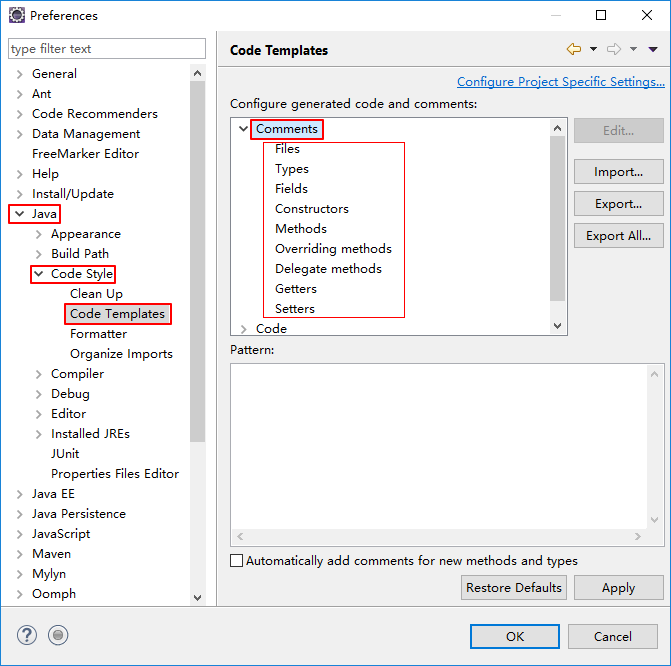The width and height of the screenshot is (671, 666).
Task: Open Configure Project Specific Settings link
Action: [561, 81]
